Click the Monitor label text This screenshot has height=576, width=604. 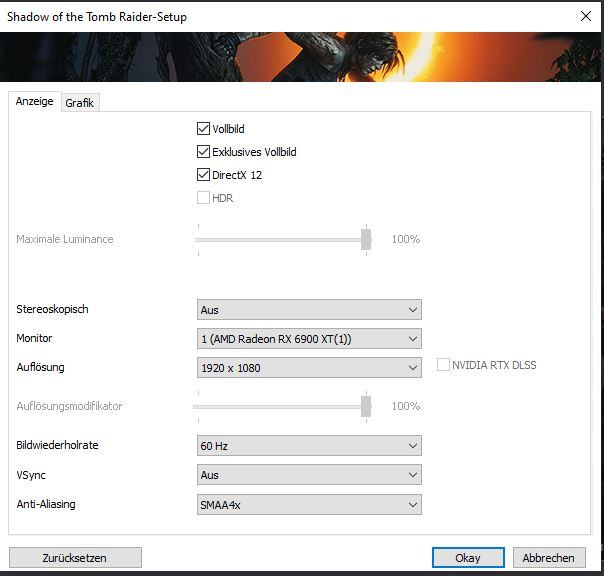click(x=34, y=338)
